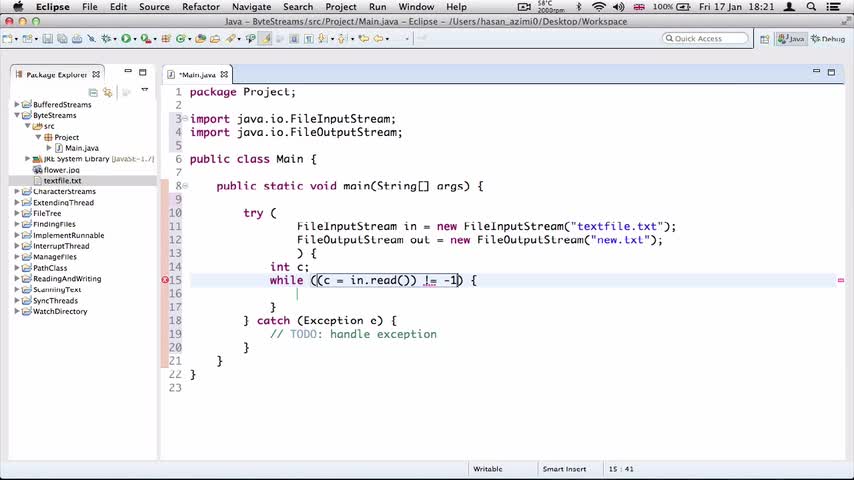Collapse the src folder
Screen dimensions: 854x480
coord(28,126)
